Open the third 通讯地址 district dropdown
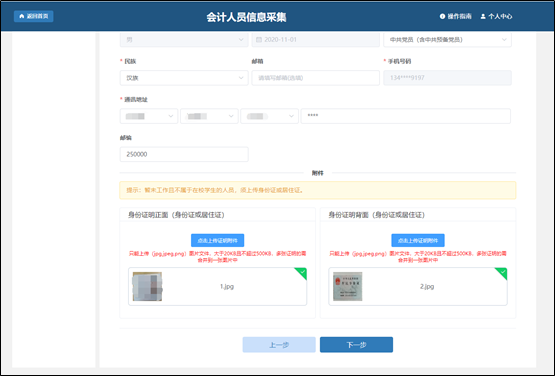This screenshot has width=555, height=376. tap(269, 116)
